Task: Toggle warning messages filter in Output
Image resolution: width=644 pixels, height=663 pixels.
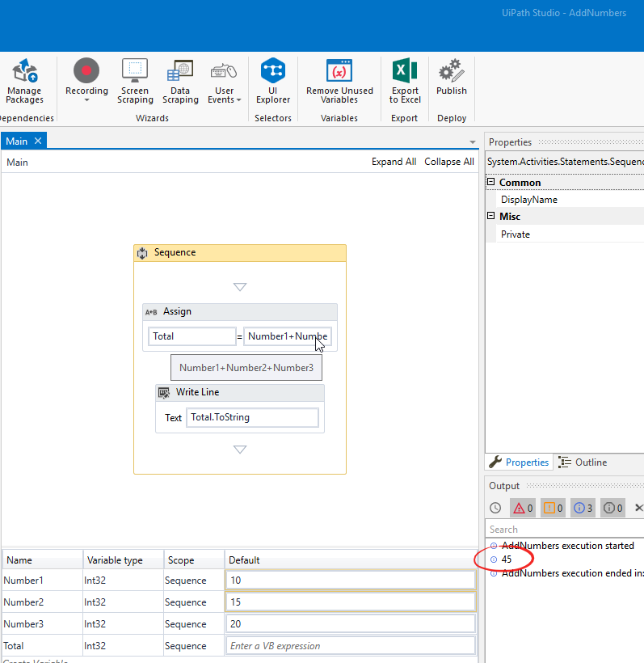Action: coord(553,508)
